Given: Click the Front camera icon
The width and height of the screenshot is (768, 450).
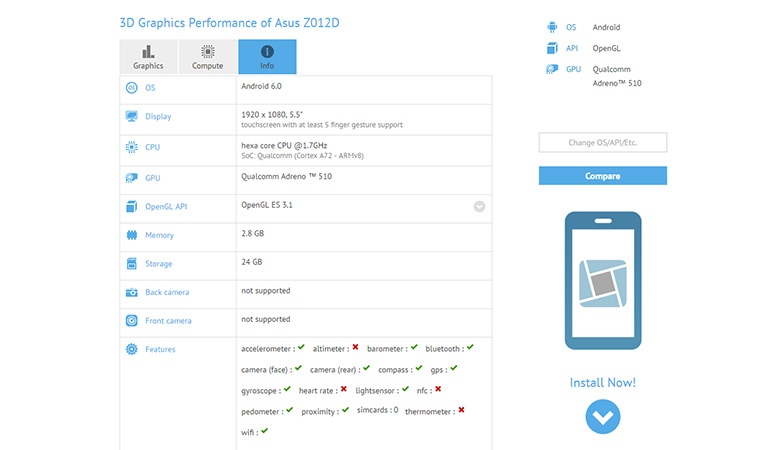Looking at the screenshot, I should click(131, 321).
